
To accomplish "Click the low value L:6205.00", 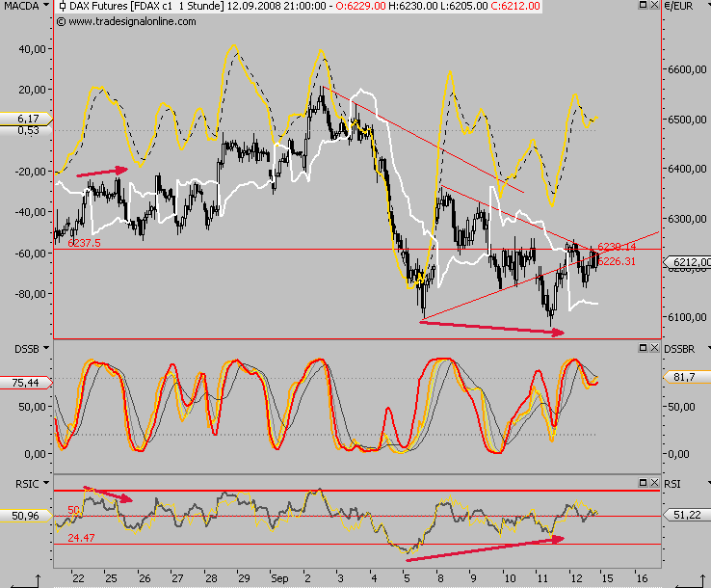I will [463, 6].
